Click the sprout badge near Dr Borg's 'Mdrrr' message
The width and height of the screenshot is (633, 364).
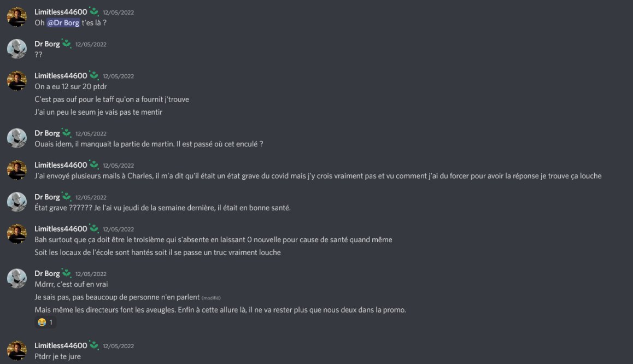[66, 273]
